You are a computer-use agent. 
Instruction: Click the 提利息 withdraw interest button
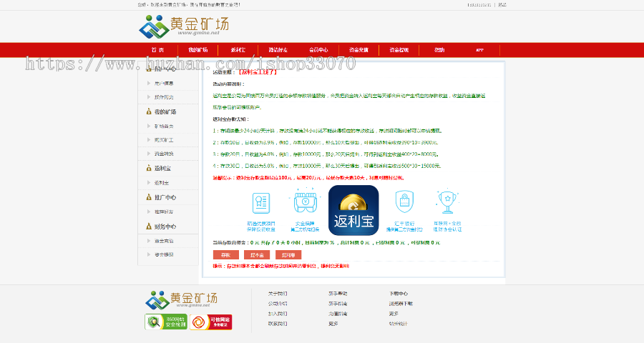288,255
